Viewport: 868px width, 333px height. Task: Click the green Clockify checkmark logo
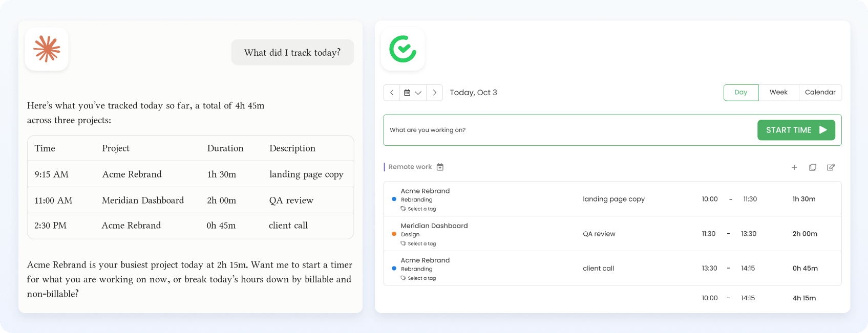click(x=403, y=49)
